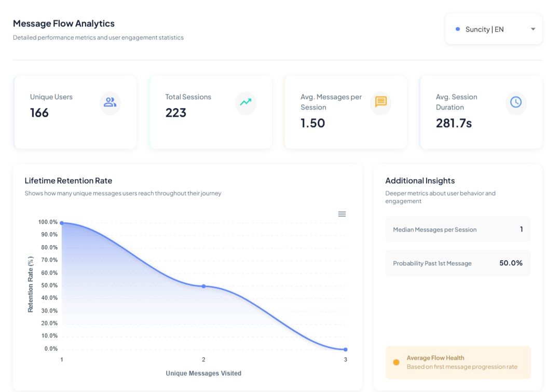546x392 pixels.
Task: Click the Median Messages per Session row
Action: point(458,229)
